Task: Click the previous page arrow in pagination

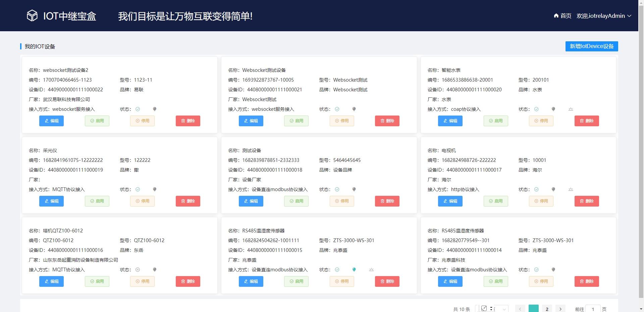Action: (x=520, y=308)
